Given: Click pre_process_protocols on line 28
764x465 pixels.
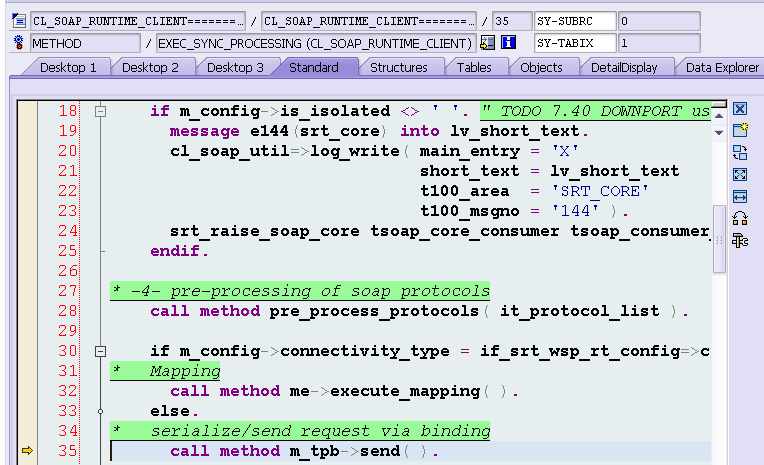Looking at the screenshot, I should coord(374,311).
